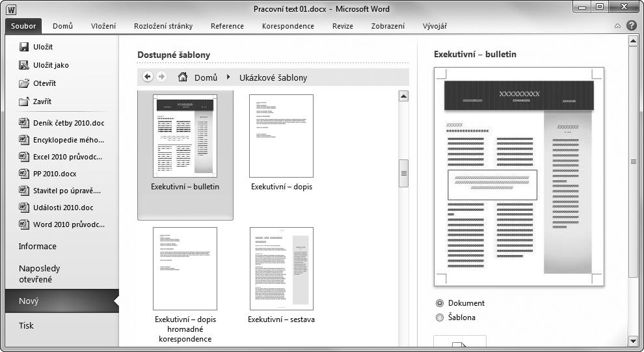Select the Exekutivní – bulletin template thumbnail
The image size is (644, 352).
point(185,136)
